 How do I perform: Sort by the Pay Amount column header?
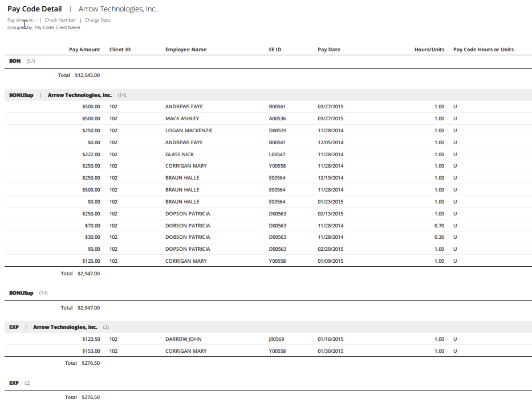pos(84,50)
